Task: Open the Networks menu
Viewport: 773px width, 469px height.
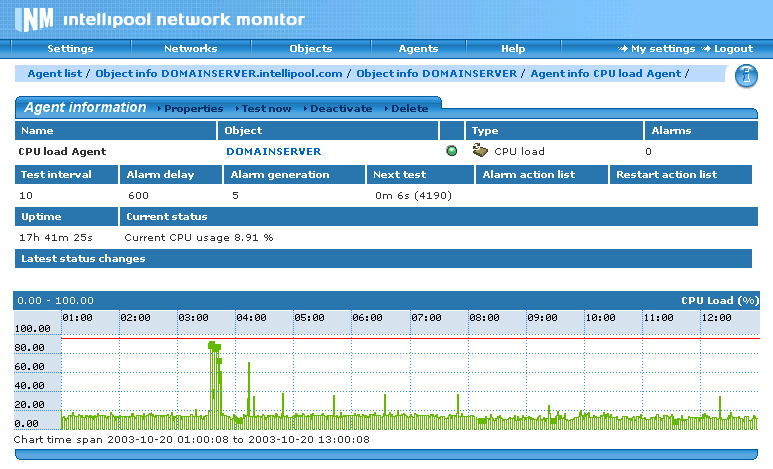Action: [190, 49]
